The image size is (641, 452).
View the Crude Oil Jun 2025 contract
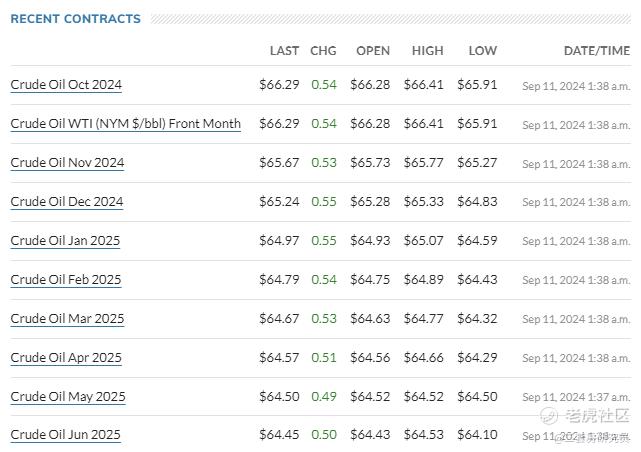pyautogui.click(x=66, y=435)
